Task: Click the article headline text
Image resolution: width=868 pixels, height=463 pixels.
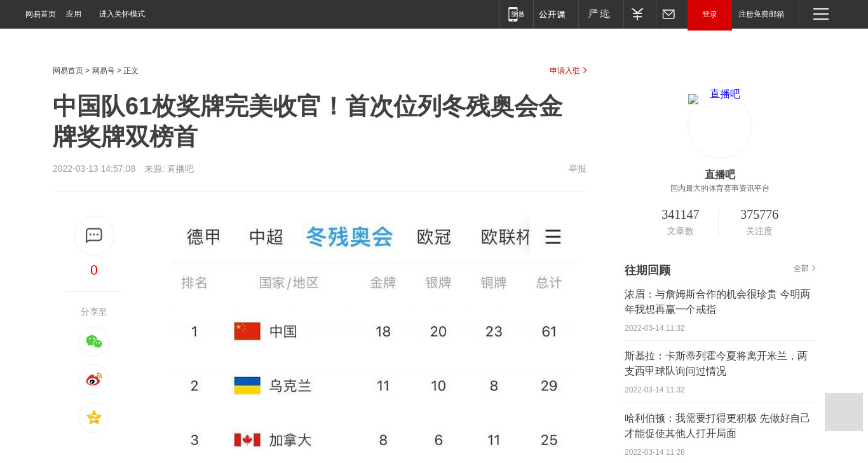Action: [308, 121]
